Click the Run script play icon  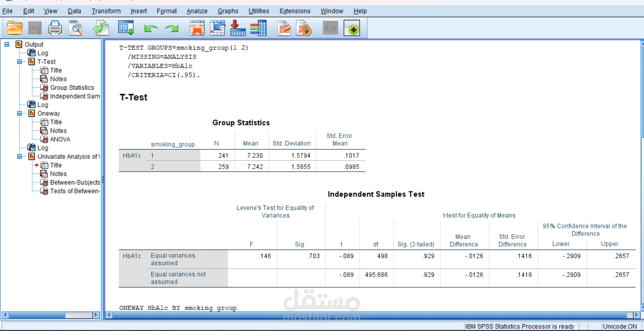(x=304, y=28)
